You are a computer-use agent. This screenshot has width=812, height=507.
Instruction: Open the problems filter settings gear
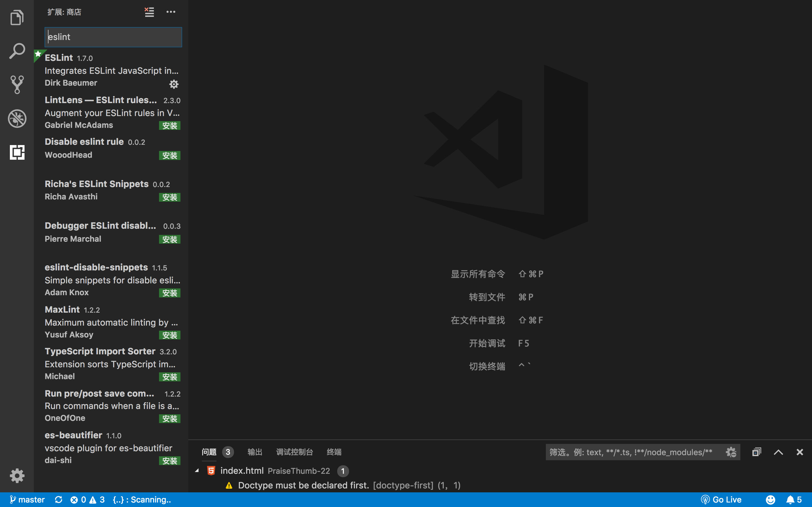point(731,452)
